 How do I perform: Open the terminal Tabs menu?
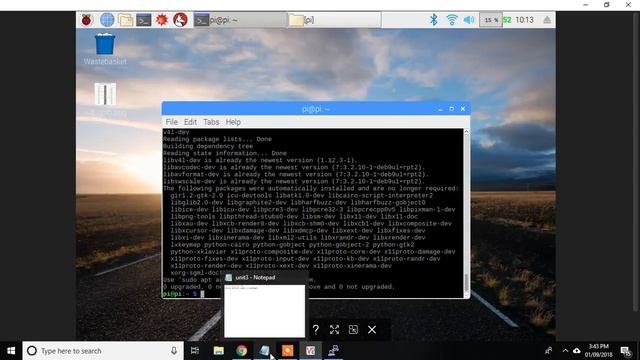point(211,122)
